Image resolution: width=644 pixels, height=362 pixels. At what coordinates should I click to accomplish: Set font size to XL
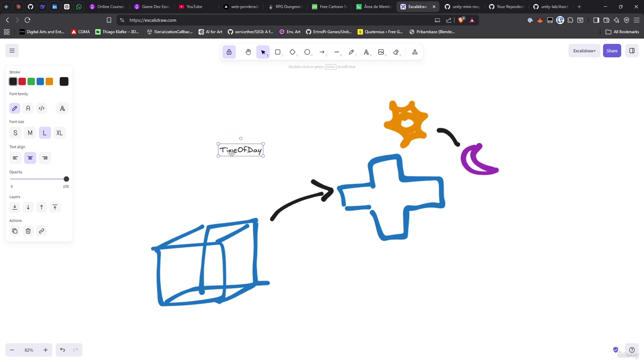(59, 133)
